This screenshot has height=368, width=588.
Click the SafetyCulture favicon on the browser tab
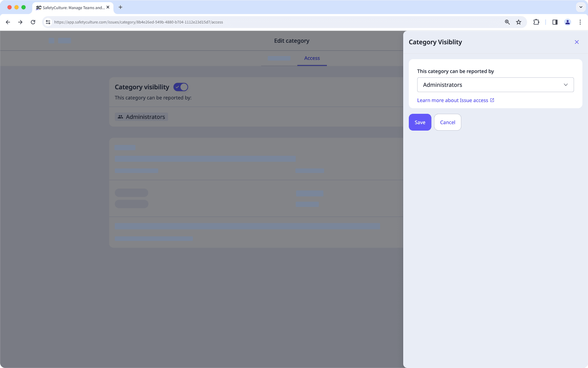coord(38,7)
